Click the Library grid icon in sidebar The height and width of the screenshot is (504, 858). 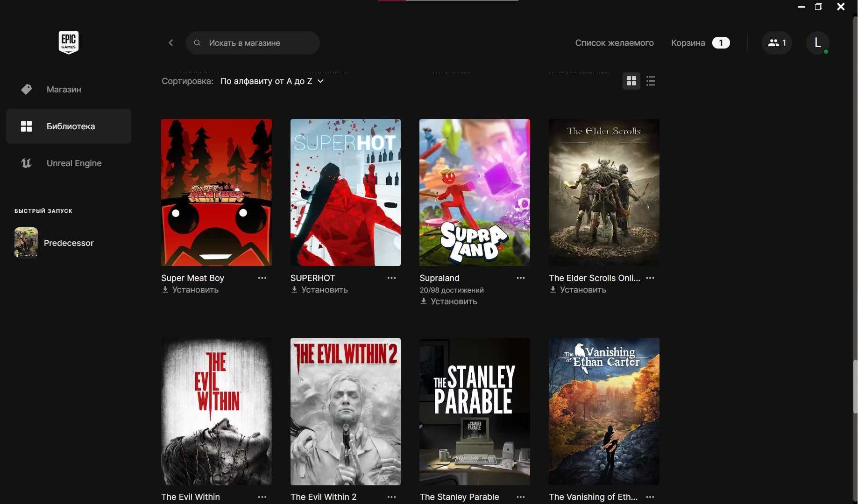tap(27, 126)
